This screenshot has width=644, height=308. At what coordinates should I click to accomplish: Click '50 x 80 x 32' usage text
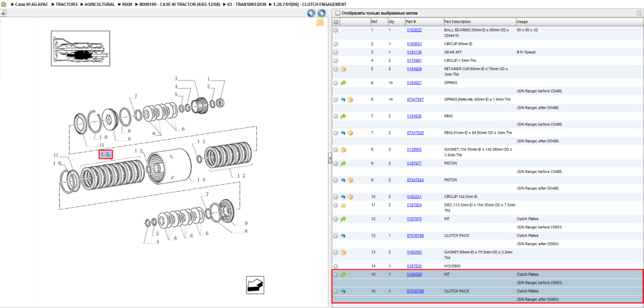coord(526,30)
